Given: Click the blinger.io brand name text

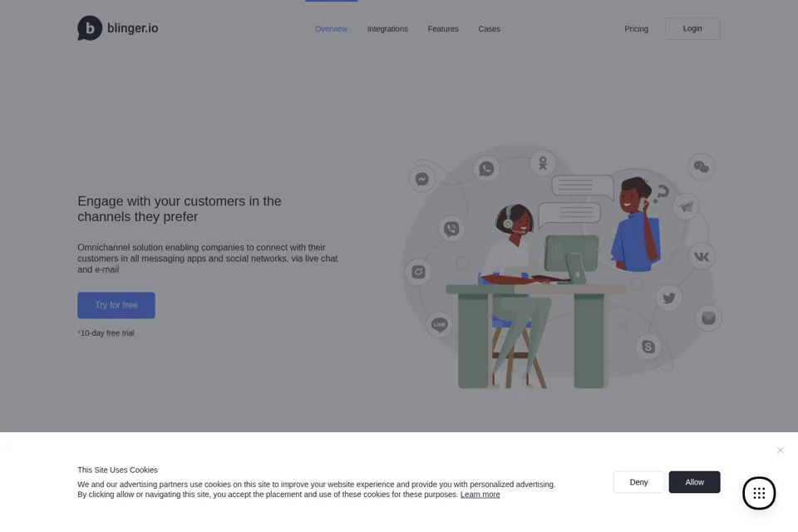Looking at the screenshot, I should pyautogui.click(x=132, y=28).
